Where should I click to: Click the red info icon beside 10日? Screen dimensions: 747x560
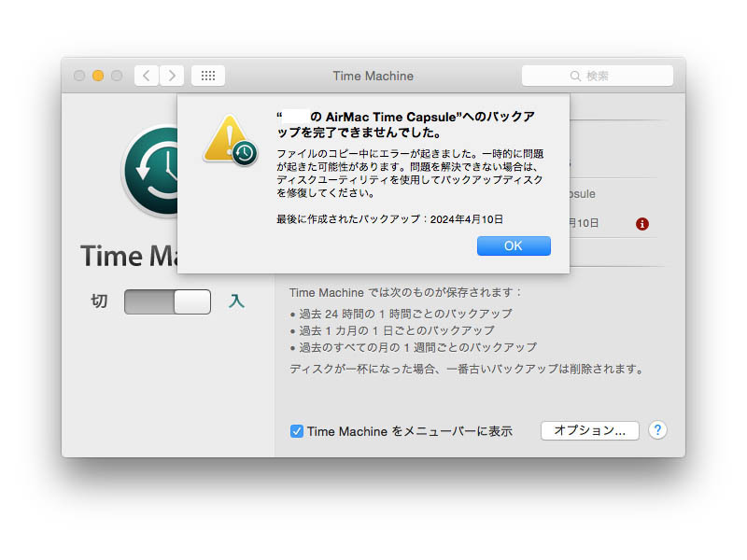(642, 223)
